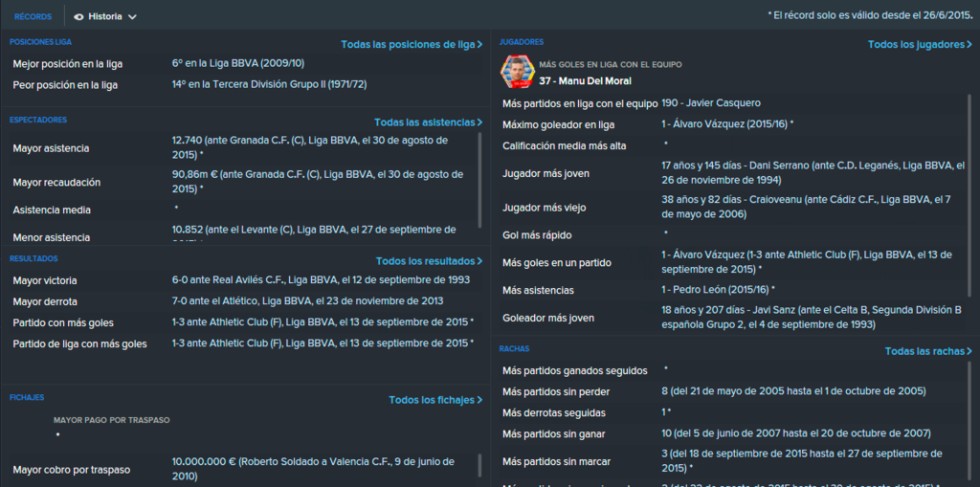Screen dimensions: 980x487
Task: Select the Récords tab
Action: pyautogui.click(x=33, y=17)
